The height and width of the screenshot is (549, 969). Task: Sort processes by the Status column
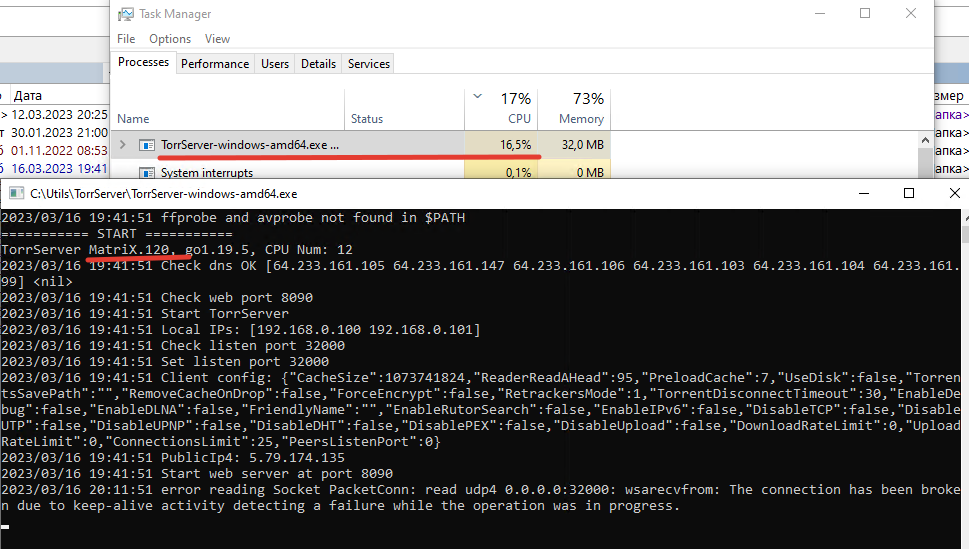(367, 119)
